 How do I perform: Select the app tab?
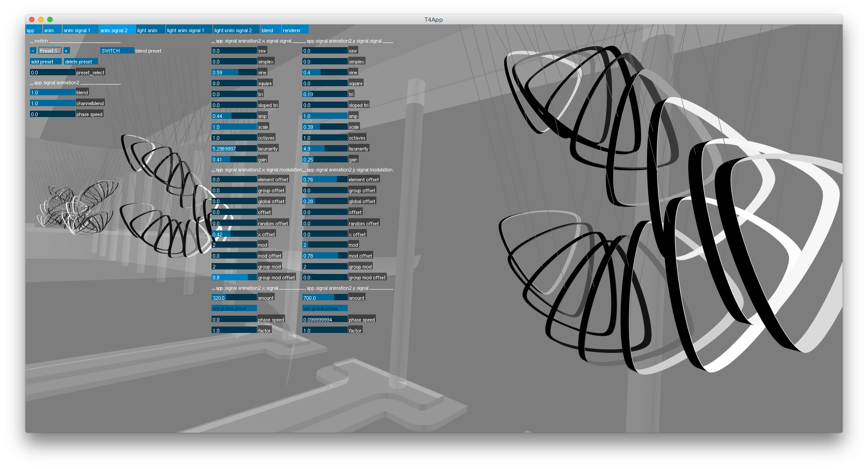click(30, 29)
